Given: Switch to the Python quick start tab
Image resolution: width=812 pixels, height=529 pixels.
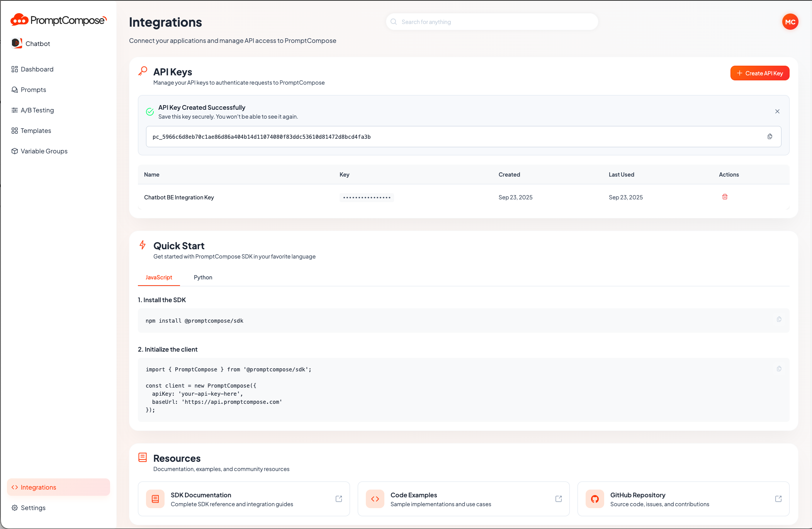Looking at the screenshot, I should 203,277.
